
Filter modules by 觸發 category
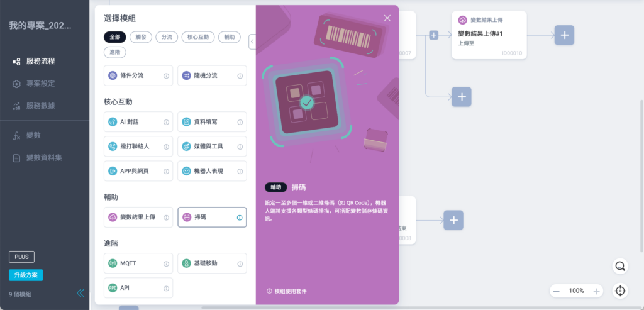(x=141, y=37)
